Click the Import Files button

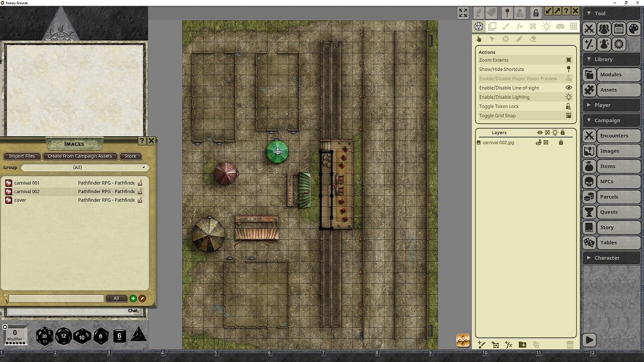pyautogui.click(x=22, y=156)
